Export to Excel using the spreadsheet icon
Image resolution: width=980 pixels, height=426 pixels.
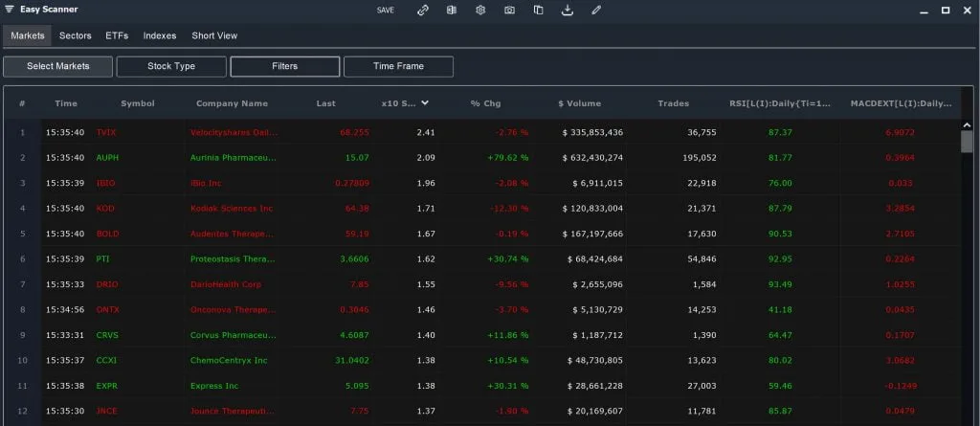452,10
